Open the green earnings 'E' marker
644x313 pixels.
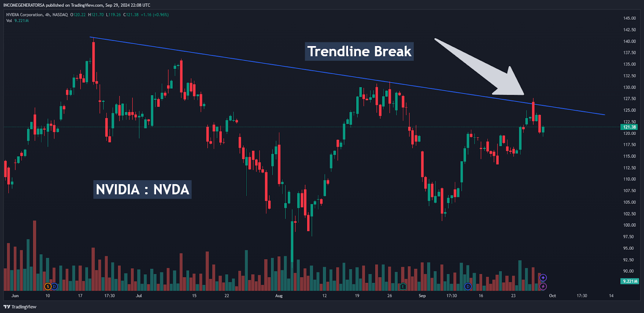click(x=403, y=286)
